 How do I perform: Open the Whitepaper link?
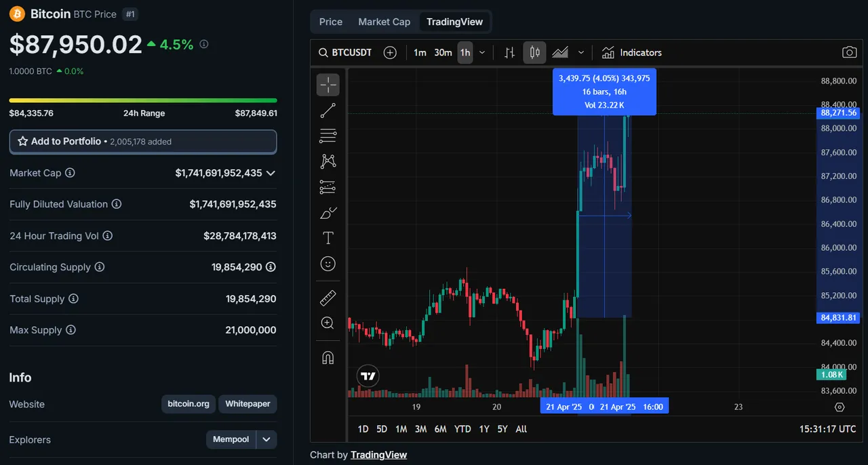tap(248, 404)
